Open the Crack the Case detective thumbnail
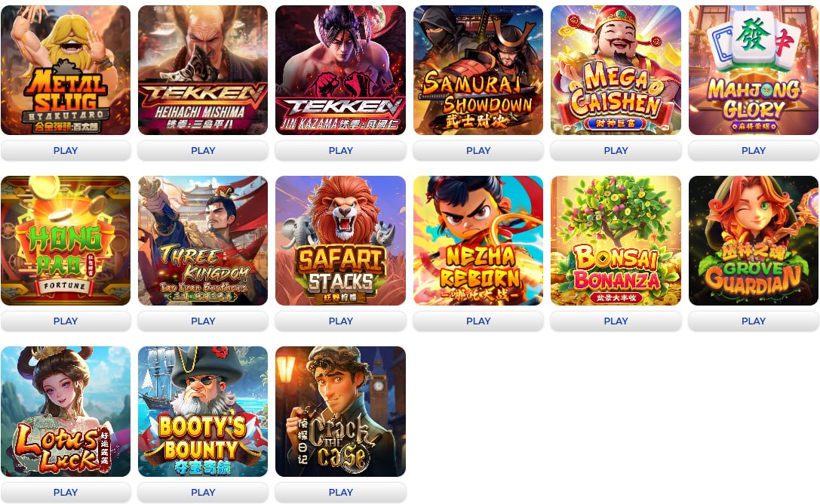Image resolution: width=820 pixels, height=504 pixels. pos(340,411)
